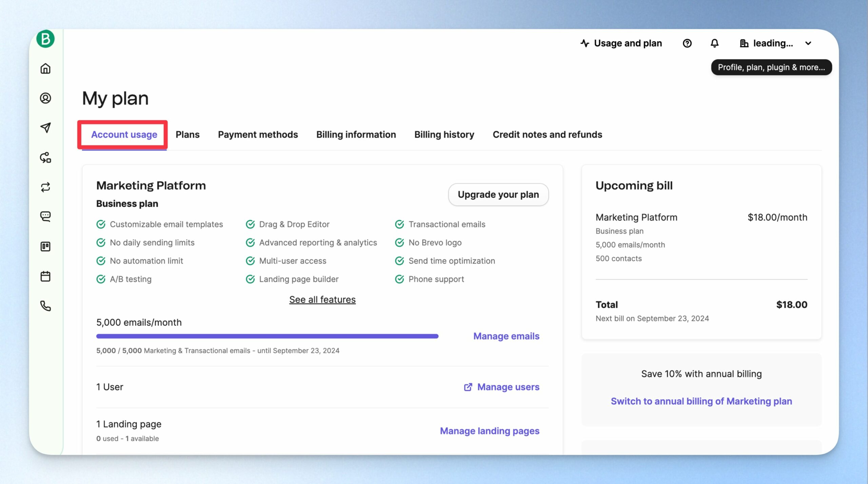Open the Home icon in sidebar
Screen dimensions: 868x484
coord(45,69)
